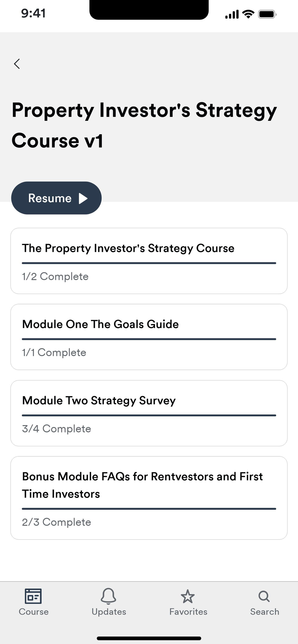Viewport: 298px width, 644px height.
Task: Tap the Bonus Module progress bar
Action: (x=149, y=509)
